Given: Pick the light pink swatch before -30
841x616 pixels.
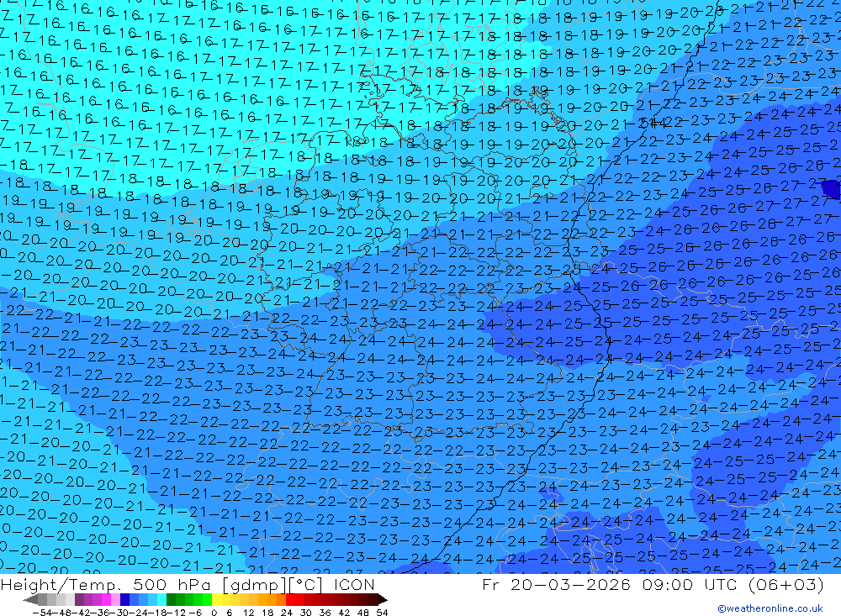Looking at the screenshot, I should [x=115, y=600].
